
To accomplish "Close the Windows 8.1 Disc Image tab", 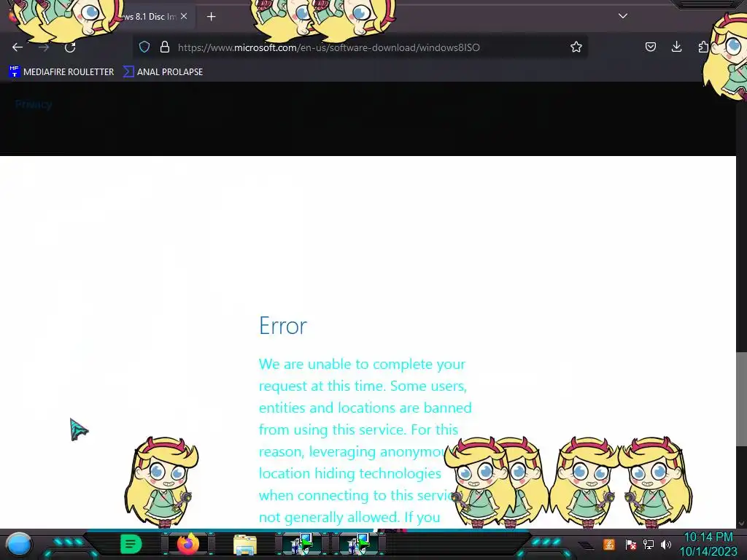I will 184,16.
